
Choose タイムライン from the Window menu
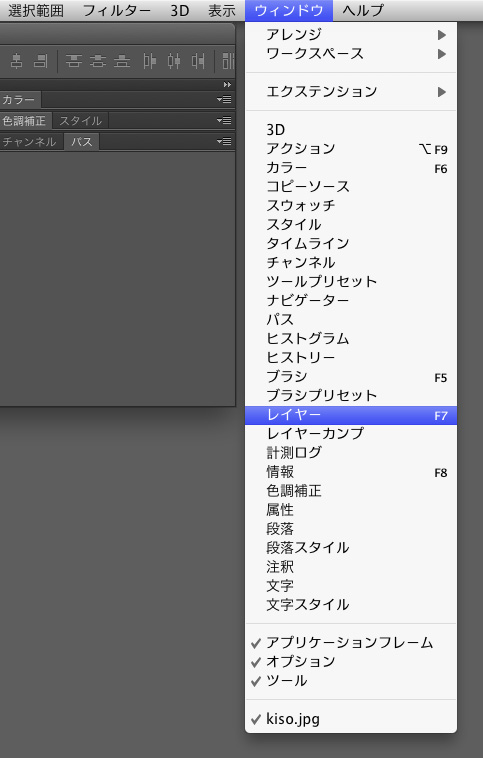tap(351, 244)
